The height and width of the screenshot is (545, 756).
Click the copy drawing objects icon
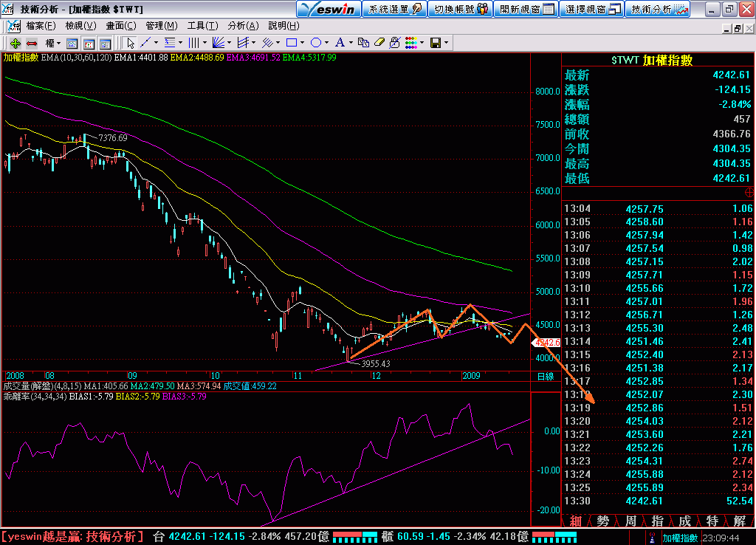click(363, 43)
